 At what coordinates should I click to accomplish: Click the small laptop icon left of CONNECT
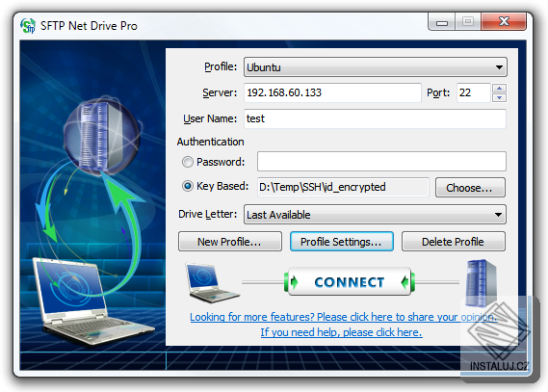click(x=212, y=283)
